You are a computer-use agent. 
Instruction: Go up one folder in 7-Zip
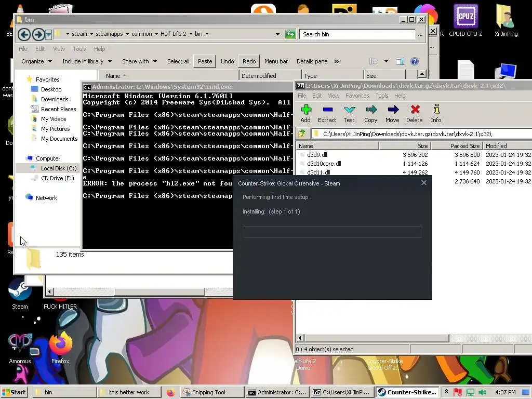coord(302,134)
